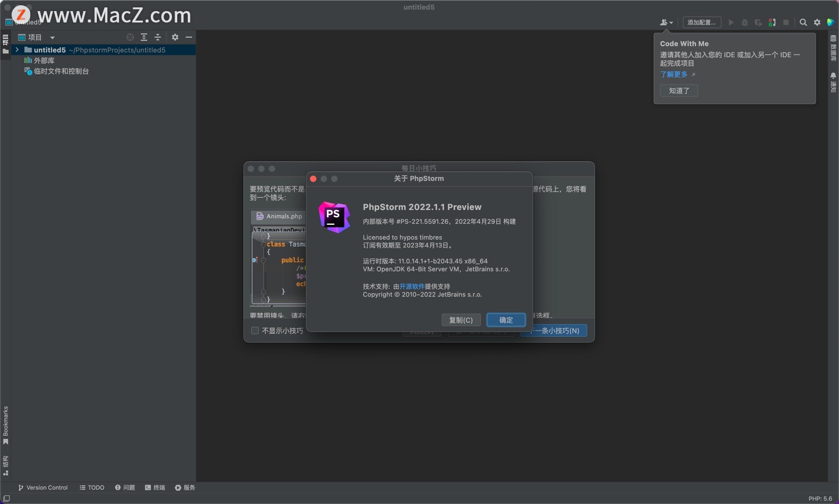Dismiss the popup with 知道了 button
This screenshot has width=839, height=504.
coord(679,90)
